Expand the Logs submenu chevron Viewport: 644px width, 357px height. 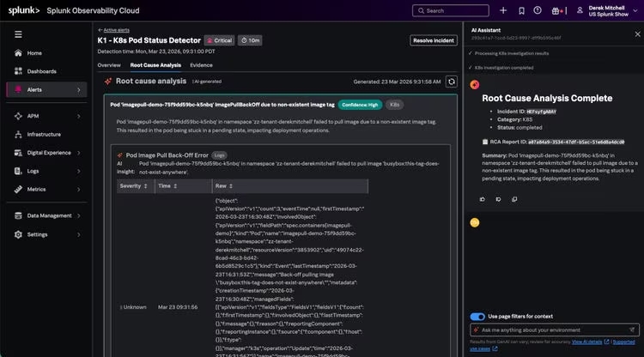click(x=79, y=171)
